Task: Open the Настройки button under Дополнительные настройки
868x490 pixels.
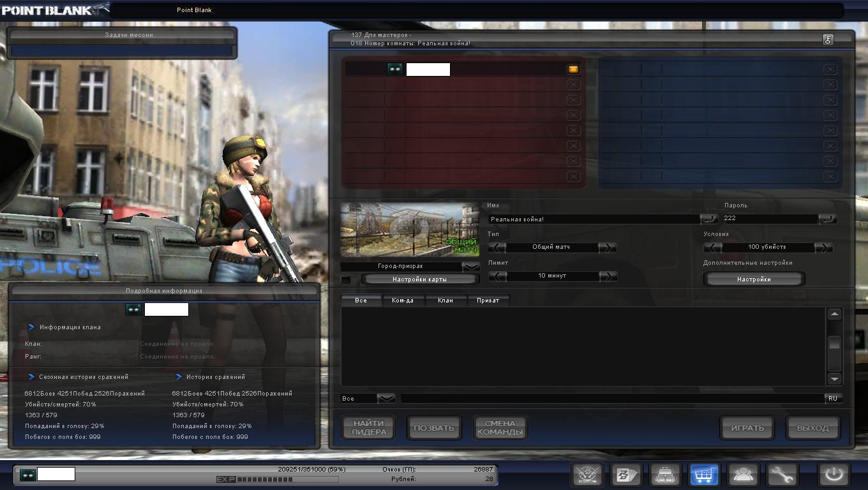Action: pos(754,279)
